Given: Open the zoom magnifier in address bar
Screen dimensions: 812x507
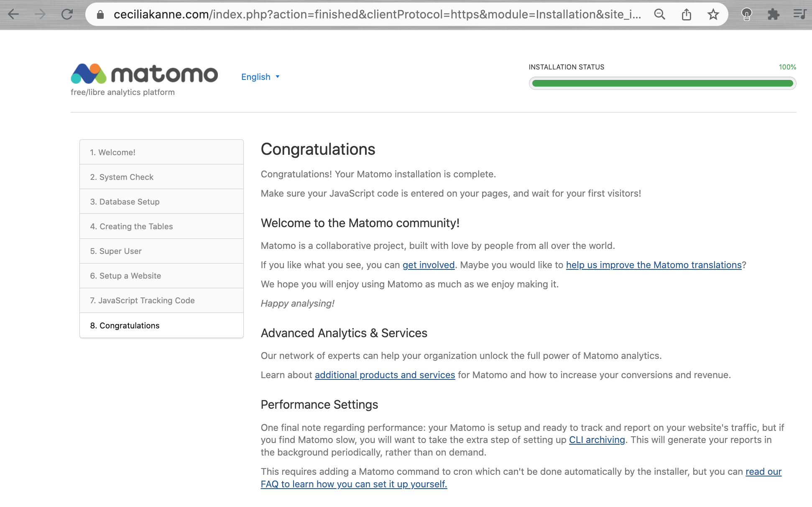Looking at the screenshot, I should [x=660, y=15].
